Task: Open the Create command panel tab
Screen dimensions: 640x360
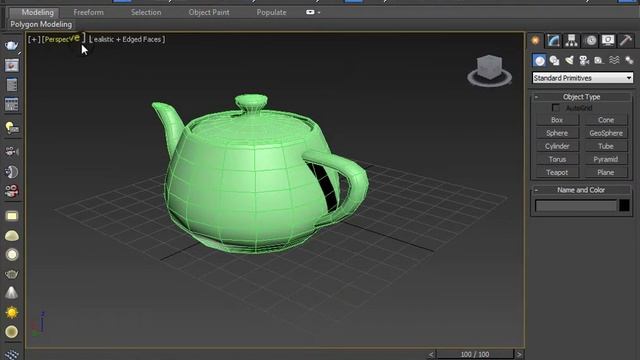Action: [x=536, y=40]
